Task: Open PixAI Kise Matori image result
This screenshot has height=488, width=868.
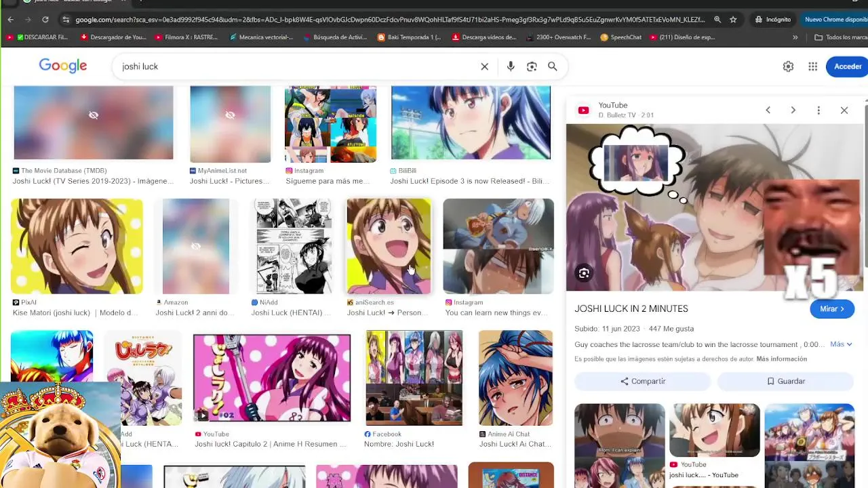Action: 77,246
